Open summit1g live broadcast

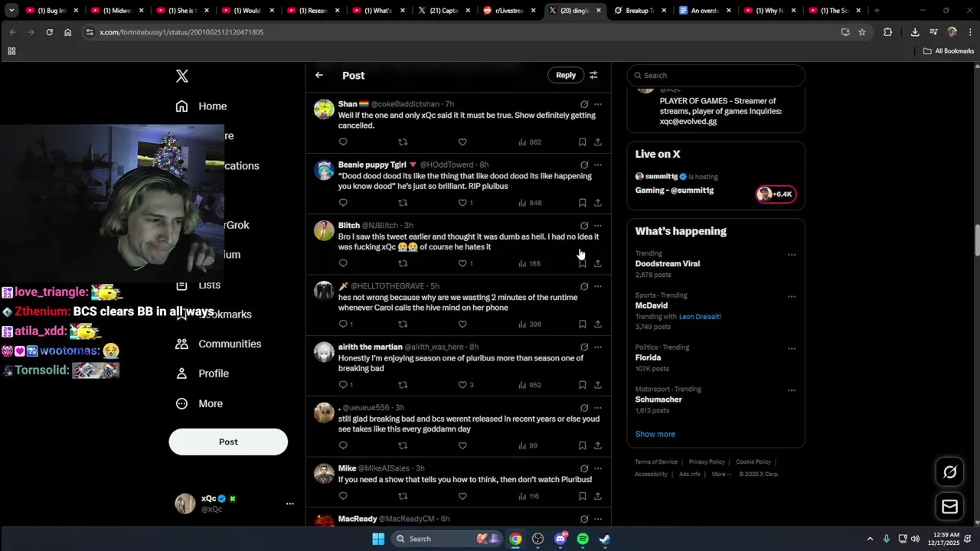pyautogui.click(x=715, y=184)
